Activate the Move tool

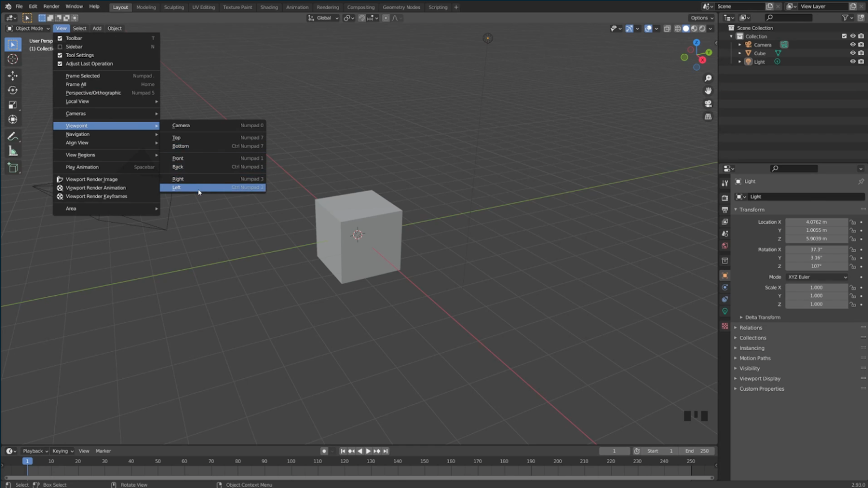click(x=12, y=75)
